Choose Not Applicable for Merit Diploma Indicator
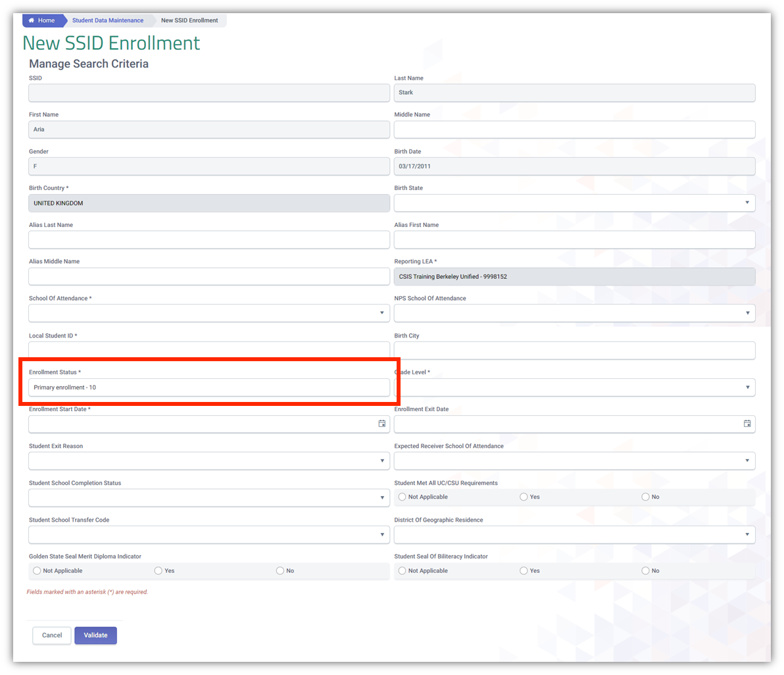This screenshot has height=675, width=784. click(x=36, y=570)
